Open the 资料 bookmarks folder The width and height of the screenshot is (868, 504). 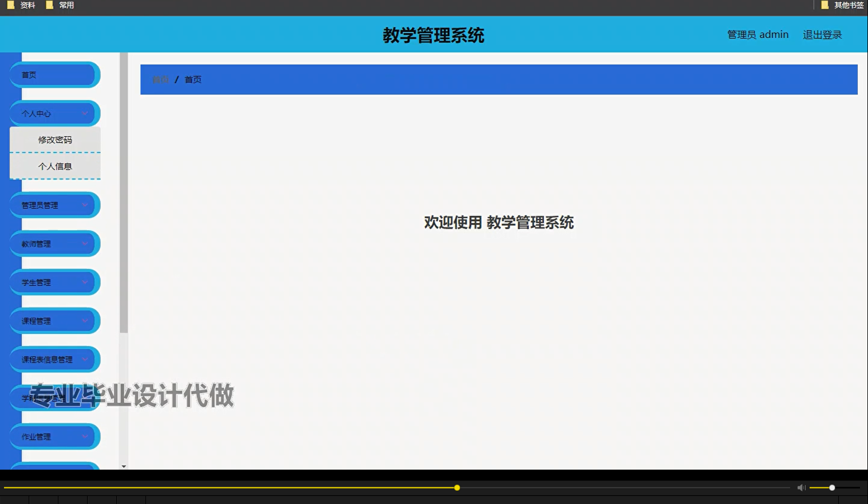click(22, 5)
